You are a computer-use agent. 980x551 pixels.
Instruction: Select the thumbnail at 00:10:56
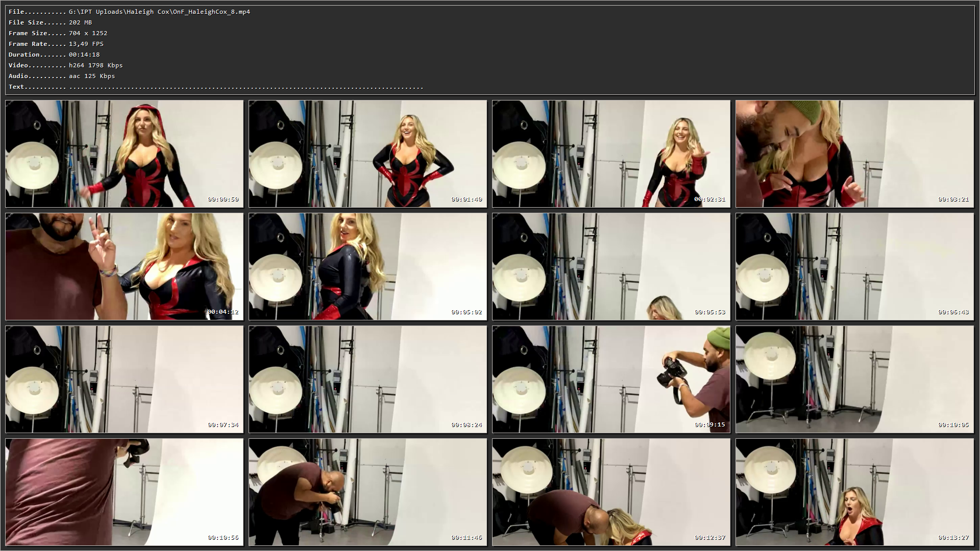pyautogui.click(x=124, y=492)
